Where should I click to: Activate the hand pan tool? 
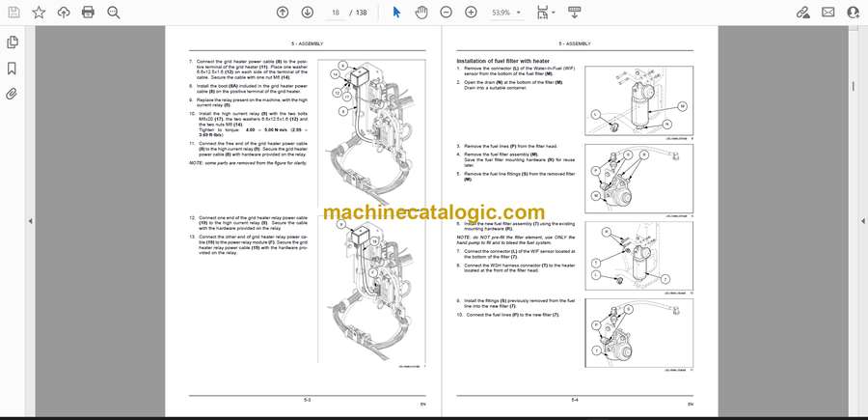tap(421, 13)
